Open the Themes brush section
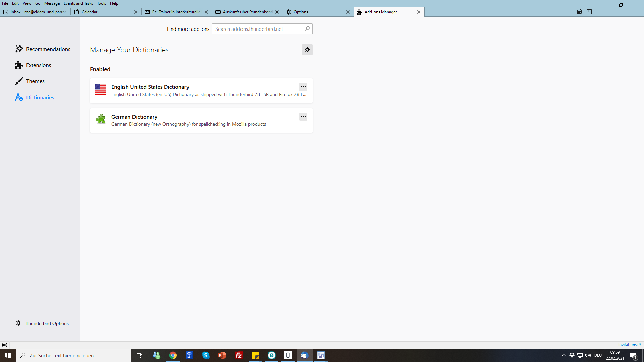This screenshot has height=362, width=644. [30, 81]
